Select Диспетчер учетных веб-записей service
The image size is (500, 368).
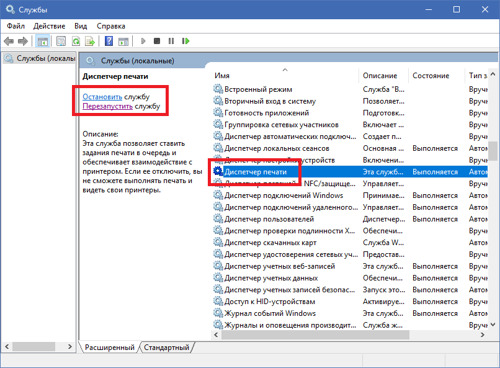(x=280, y=266)
